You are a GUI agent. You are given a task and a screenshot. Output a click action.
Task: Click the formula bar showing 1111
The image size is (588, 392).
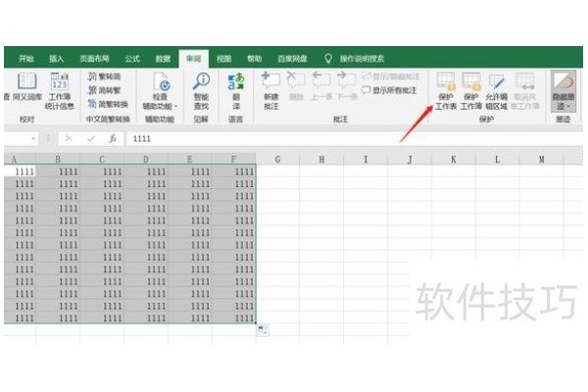click(x=354, y=139)
